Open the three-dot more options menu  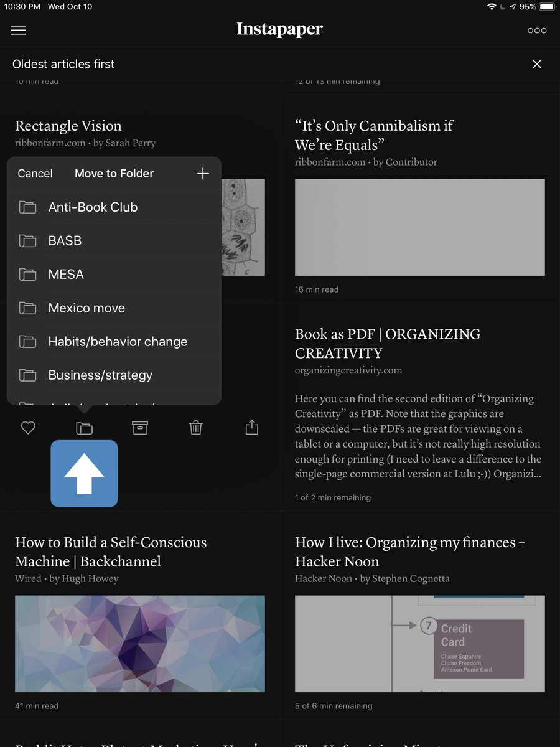click(537, 30)
